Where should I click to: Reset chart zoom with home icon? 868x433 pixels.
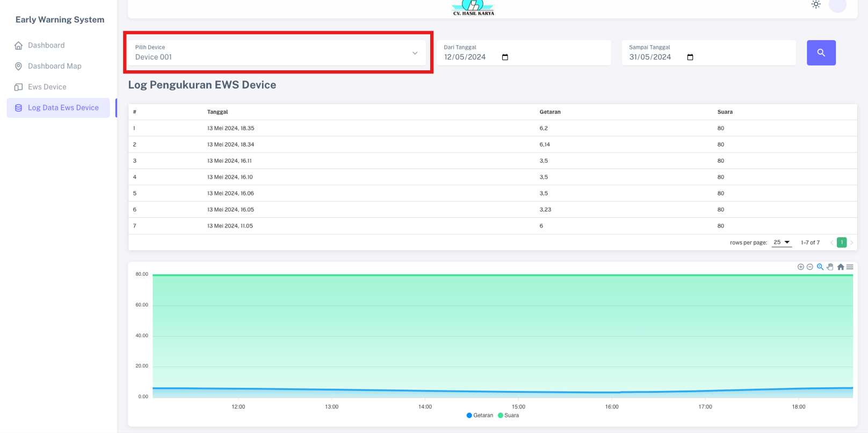(841, 267)
